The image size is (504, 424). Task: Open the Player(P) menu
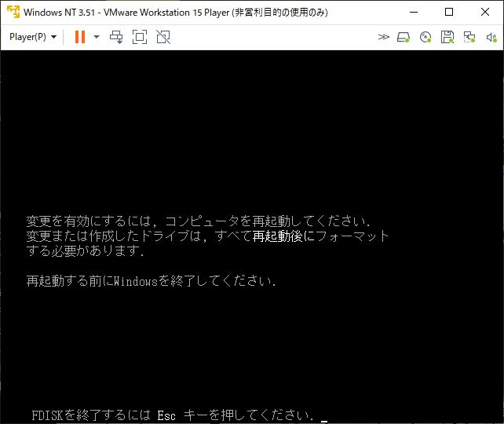33,37
